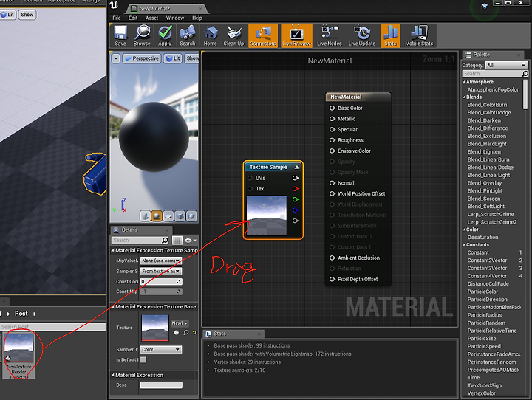Open the Help menu
532x400 pixels.
click(x=197, y=18)
